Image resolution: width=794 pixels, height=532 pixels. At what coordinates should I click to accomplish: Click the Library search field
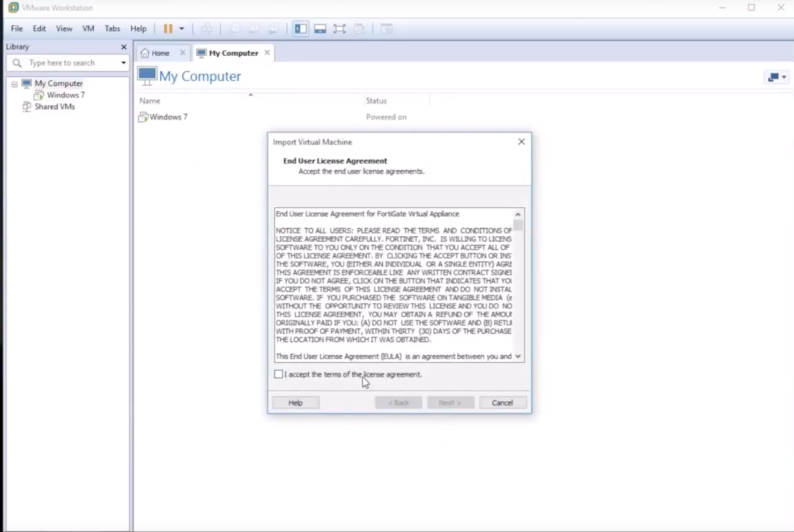pyautogui.click(x=68, y=63)
